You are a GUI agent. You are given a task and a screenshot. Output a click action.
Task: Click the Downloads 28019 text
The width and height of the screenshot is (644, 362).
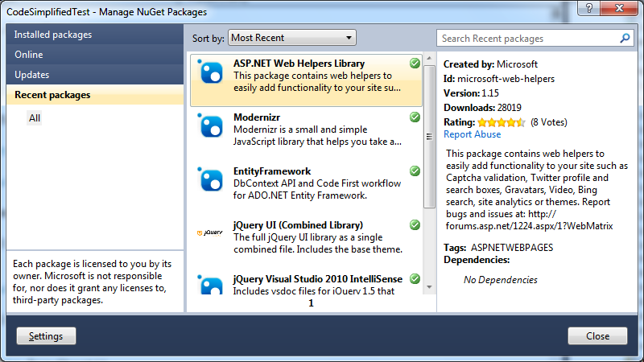482,108
